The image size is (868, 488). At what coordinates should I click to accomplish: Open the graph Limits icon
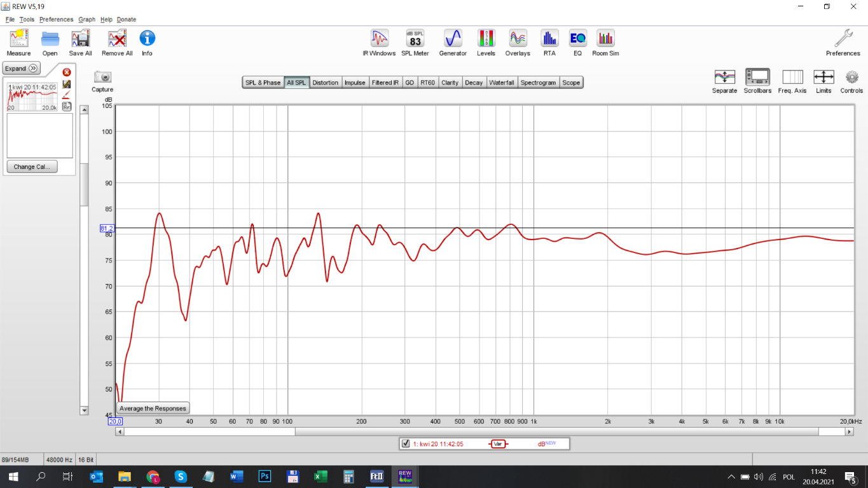[824, 77]
